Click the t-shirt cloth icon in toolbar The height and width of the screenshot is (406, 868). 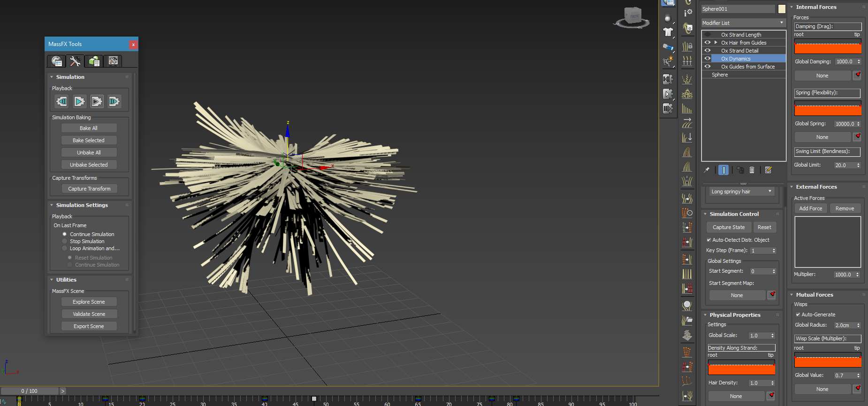668,32
